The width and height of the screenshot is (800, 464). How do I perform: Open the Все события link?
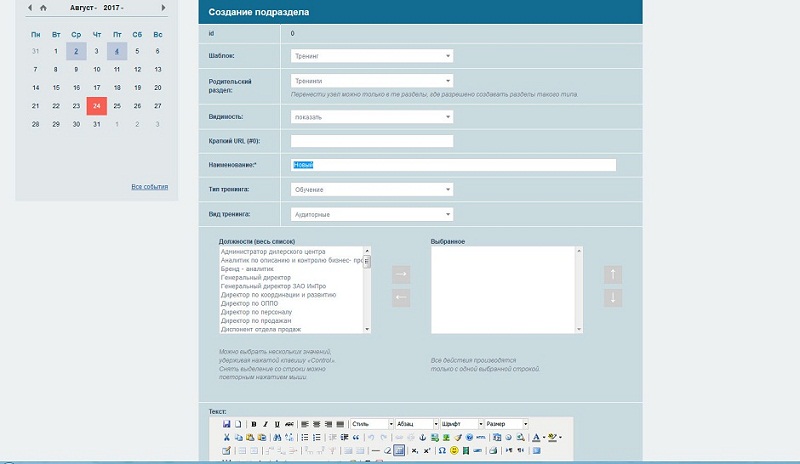tap(150, 187)
